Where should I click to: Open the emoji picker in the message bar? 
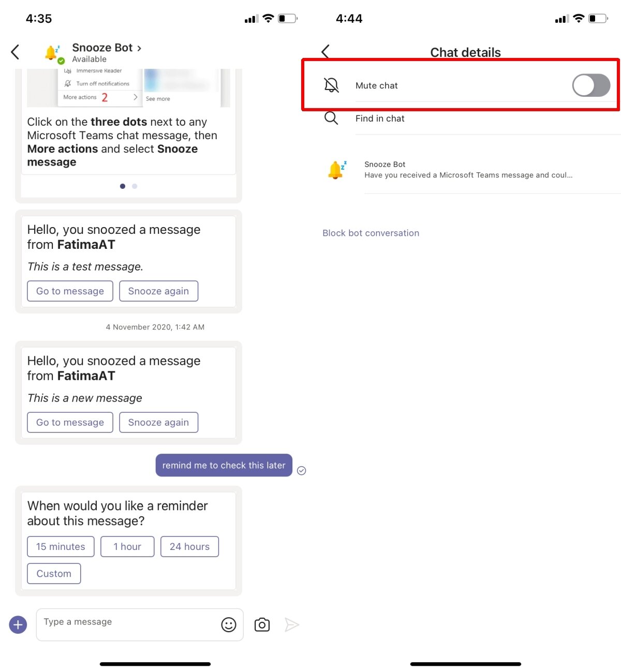coord(229,624)
